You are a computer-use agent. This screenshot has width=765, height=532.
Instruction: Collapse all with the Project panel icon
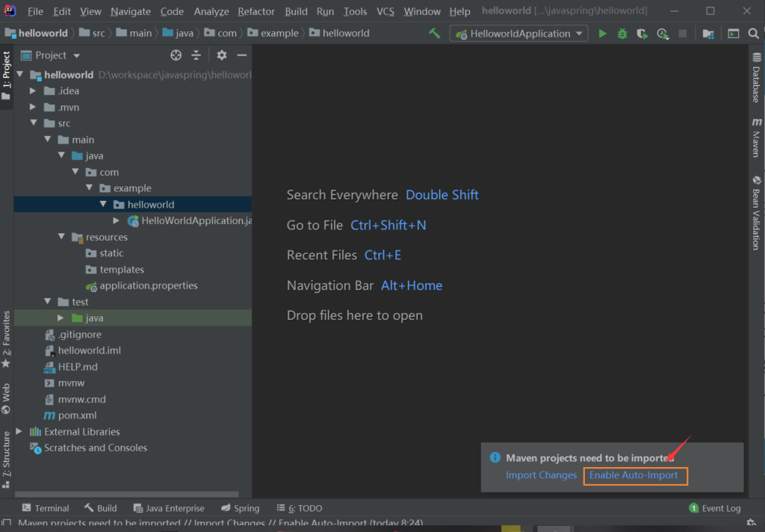click(196, 55)
